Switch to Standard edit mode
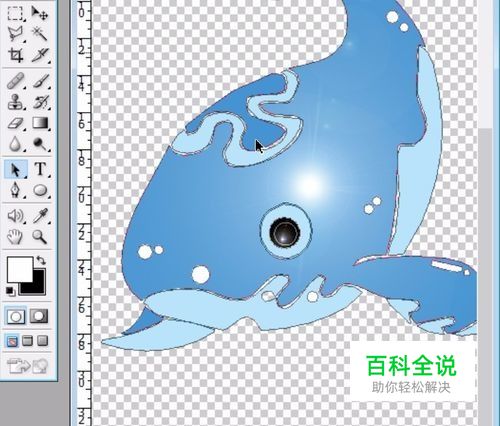 point(16,316)
